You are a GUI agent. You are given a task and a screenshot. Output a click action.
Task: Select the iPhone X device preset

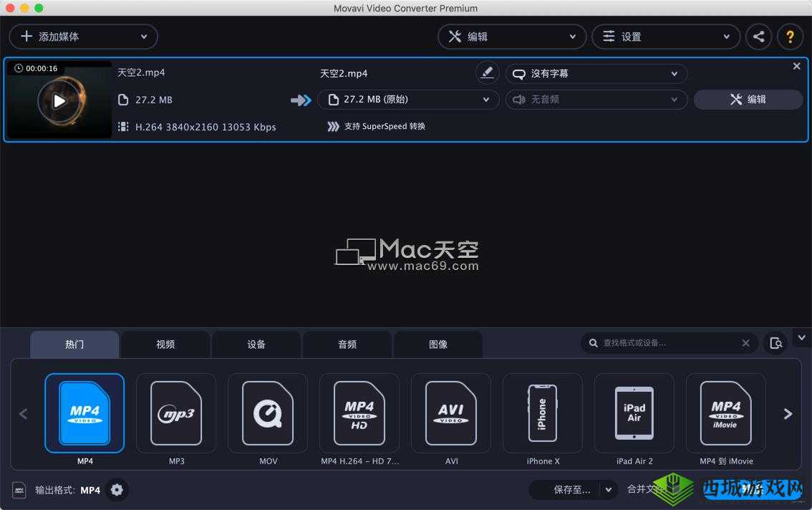(x=542, y=413)
